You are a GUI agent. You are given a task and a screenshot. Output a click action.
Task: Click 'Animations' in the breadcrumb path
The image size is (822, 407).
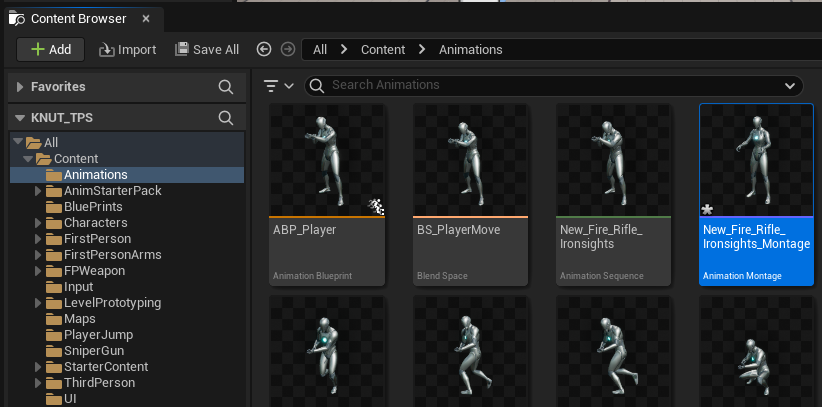pyautogui.click(x=470, y=50)
